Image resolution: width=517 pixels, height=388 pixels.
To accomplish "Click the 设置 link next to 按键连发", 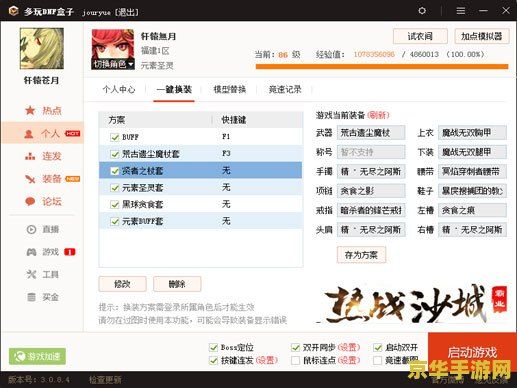I will tap(267, 360).
